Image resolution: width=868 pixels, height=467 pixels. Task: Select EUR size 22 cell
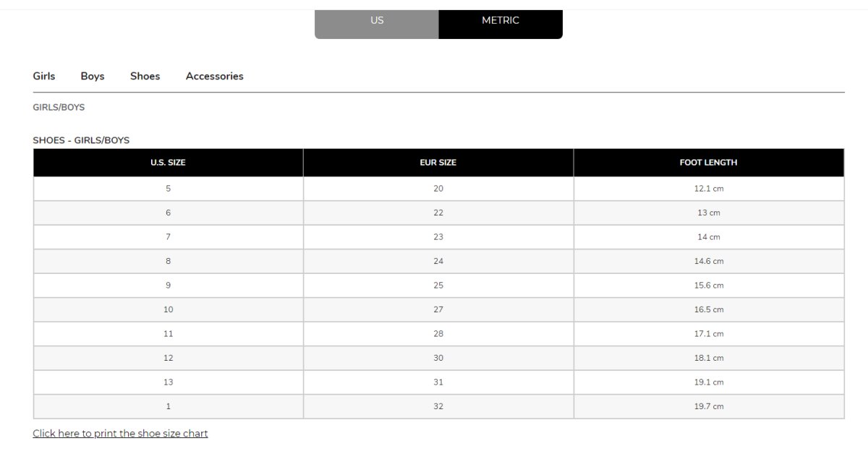[438, 213]
